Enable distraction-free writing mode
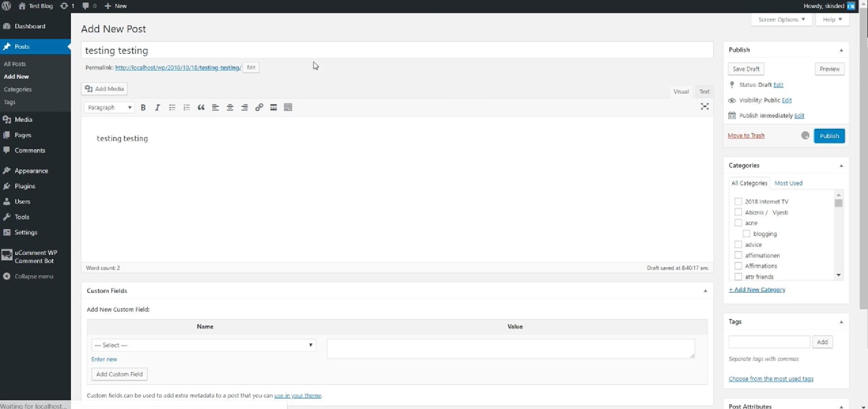The height and width of the screenshot is (409, 868). click(705, 106)
